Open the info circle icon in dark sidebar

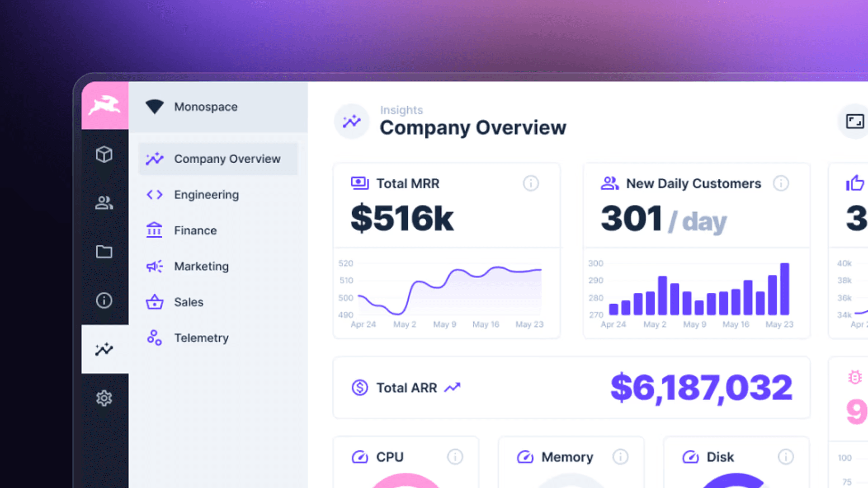point(104,300)
